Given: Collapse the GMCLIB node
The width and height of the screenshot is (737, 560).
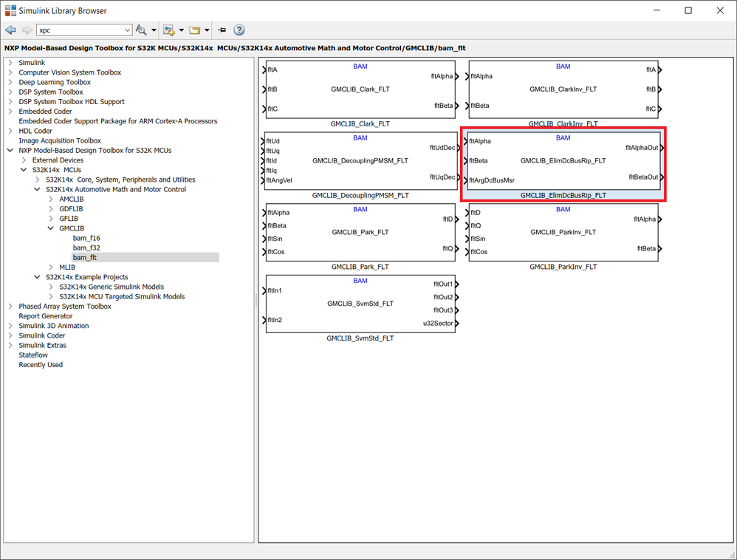Looking at the screenshot, I should 51,228.
